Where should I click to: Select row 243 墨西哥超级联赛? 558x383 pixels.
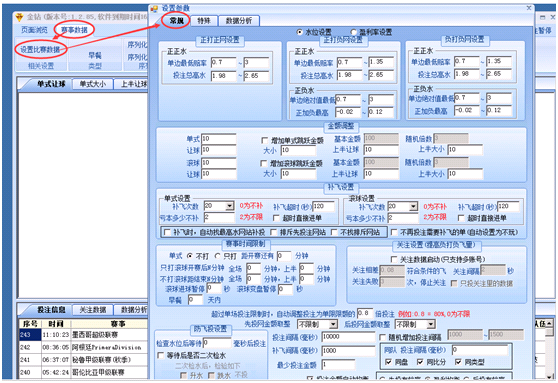tap(83, 335)
